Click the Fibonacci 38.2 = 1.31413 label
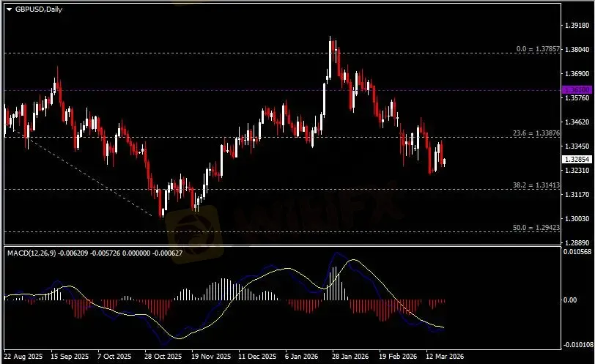This screenshot has height=364, width=595. (x=536, y=185)
